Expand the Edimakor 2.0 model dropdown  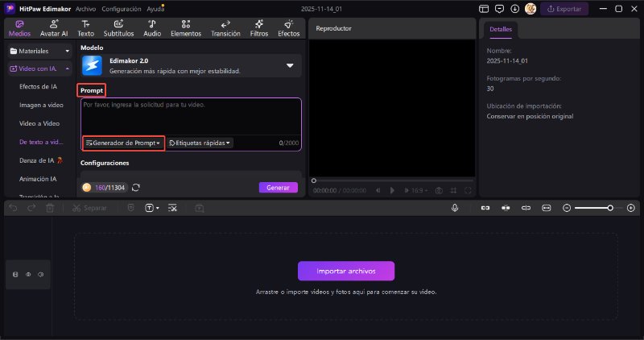[290, 65]
